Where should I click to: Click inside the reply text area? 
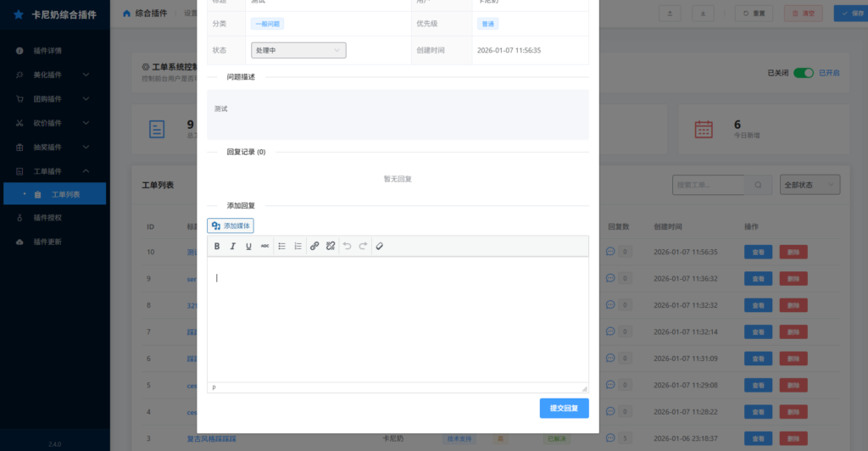398,320
